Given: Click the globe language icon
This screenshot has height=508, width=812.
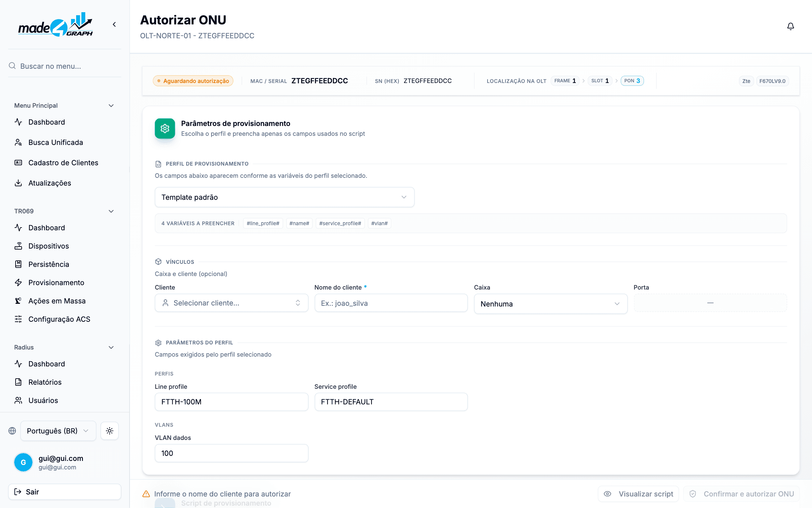Looking at the screenshot, I should click(12, 431).
